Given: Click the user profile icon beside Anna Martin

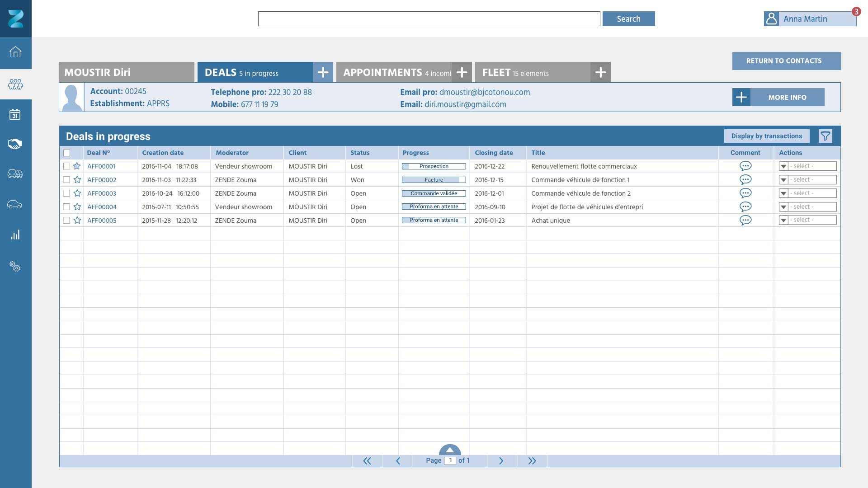Looking at the screenshot, I should [x=771, y=19].
